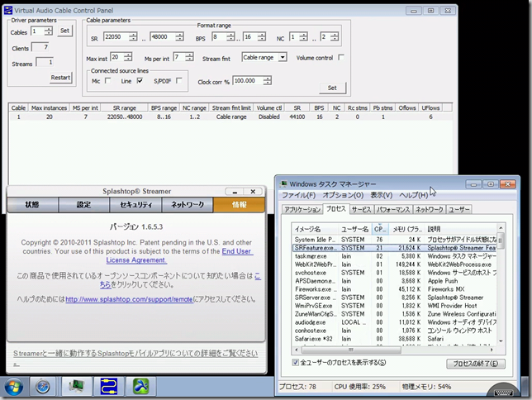Screen dimensions: 532x400
Task: Open the Stream fmt dropdown
Action: 283,58
